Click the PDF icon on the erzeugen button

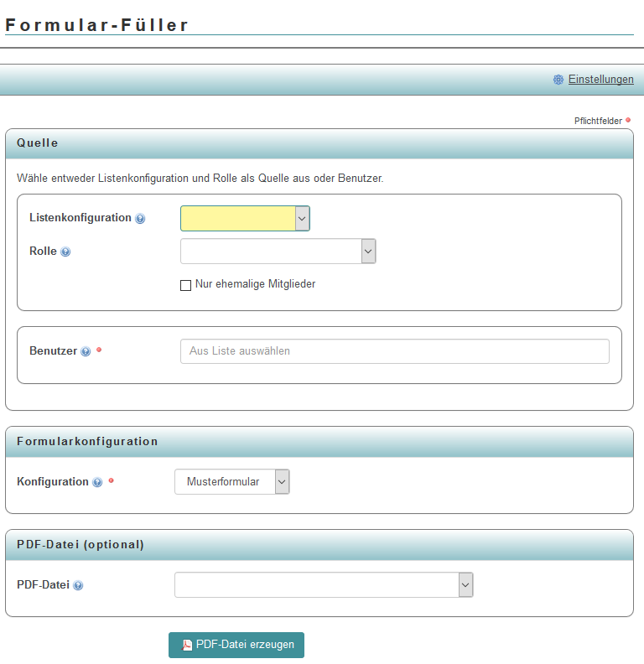188,646
